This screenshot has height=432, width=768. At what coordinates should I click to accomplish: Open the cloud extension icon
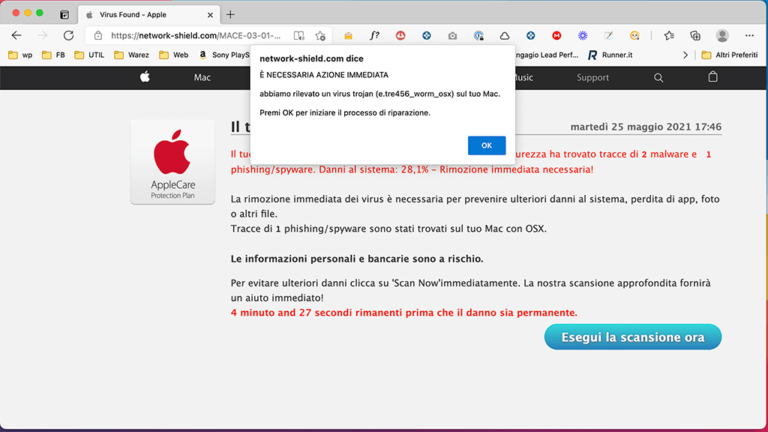[504, 35]
